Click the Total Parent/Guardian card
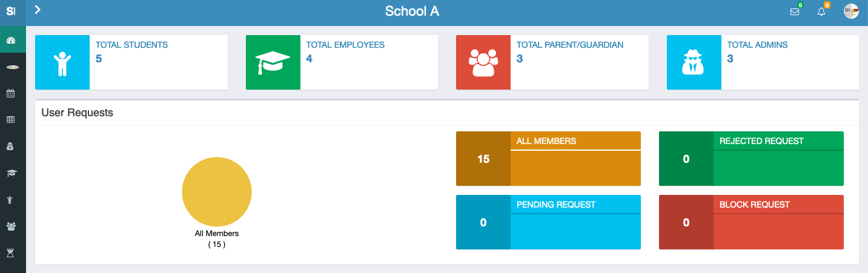 pyautogui.click(x=552, y=62)
